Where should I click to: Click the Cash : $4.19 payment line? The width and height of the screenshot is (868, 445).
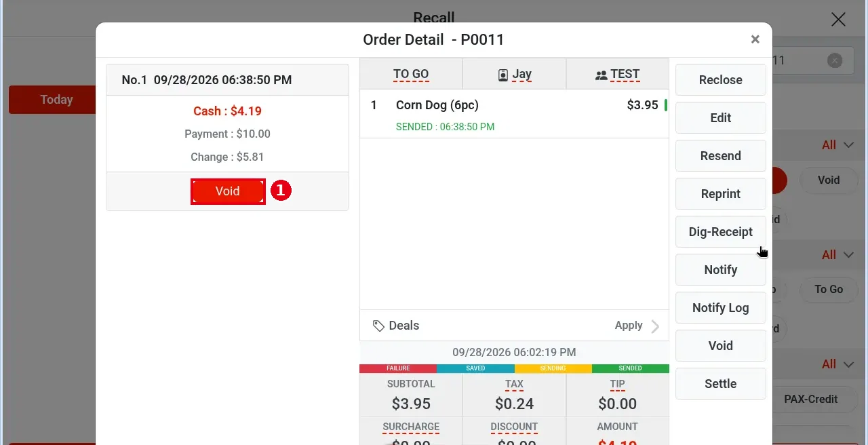coord(227,111)
